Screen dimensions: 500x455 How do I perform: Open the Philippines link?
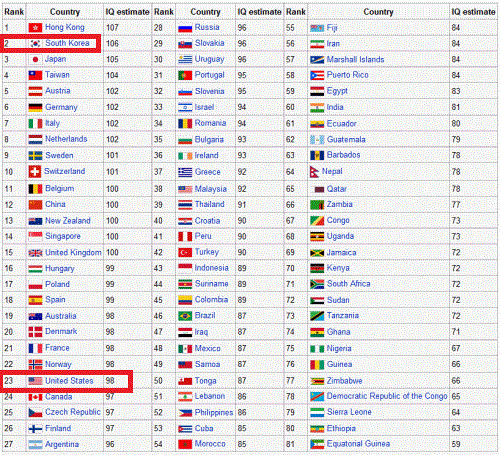[214, 413]
